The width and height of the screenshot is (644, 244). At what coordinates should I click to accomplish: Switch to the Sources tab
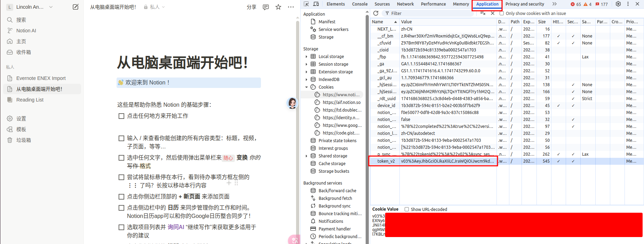382,4
